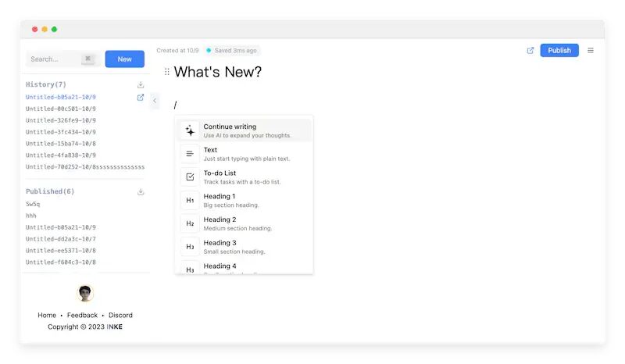Screen dimensions: 625x364
Task: Click the Saved 3ms ago status
Action: point(231,50)
